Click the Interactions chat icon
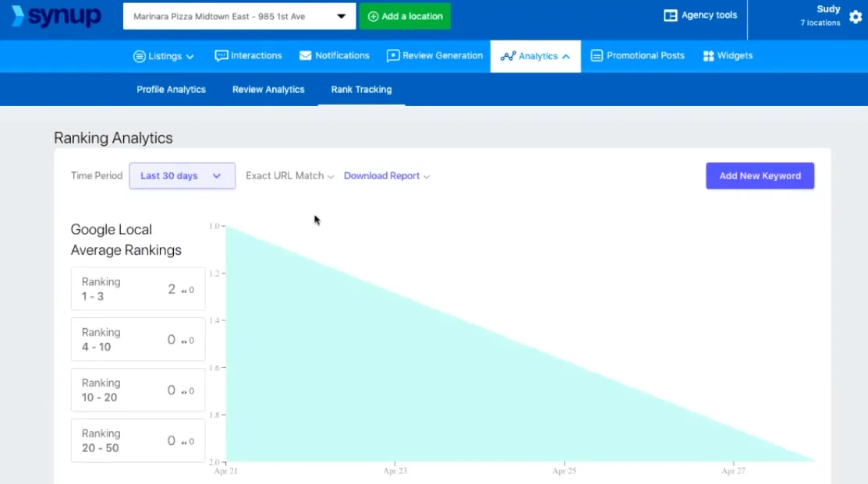The height and width of the screenshot is (484, 868). click(x=221, y=56)
